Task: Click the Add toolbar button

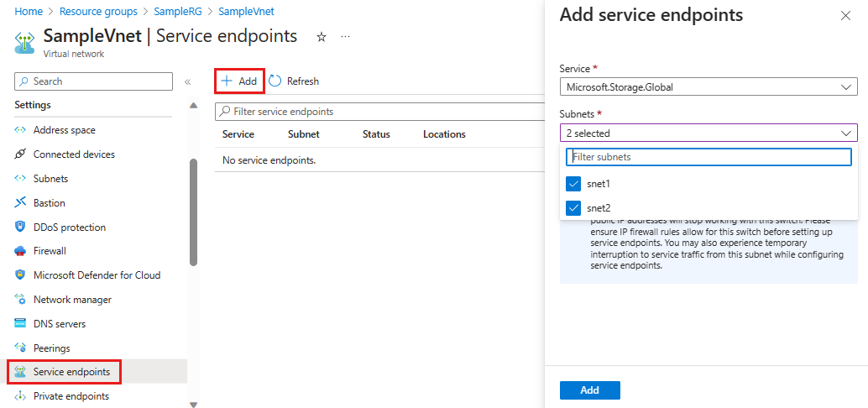Action: (x=240, y=81)
